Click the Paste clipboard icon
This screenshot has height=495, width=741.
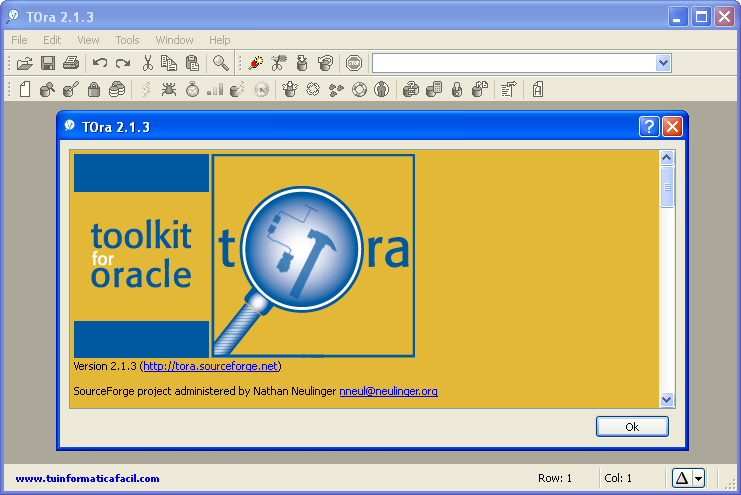192,63
